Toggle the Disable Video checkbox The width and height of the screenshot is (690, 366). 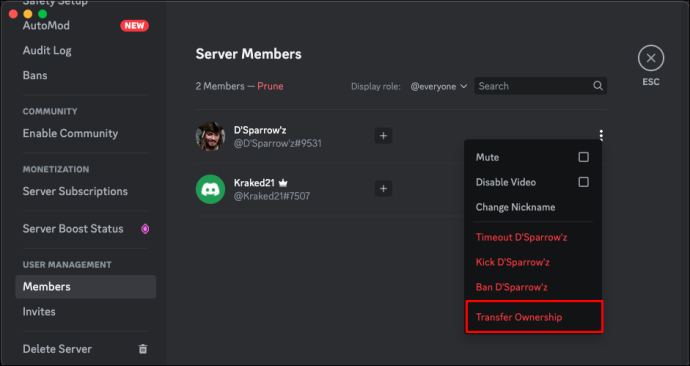coord(584,182)
